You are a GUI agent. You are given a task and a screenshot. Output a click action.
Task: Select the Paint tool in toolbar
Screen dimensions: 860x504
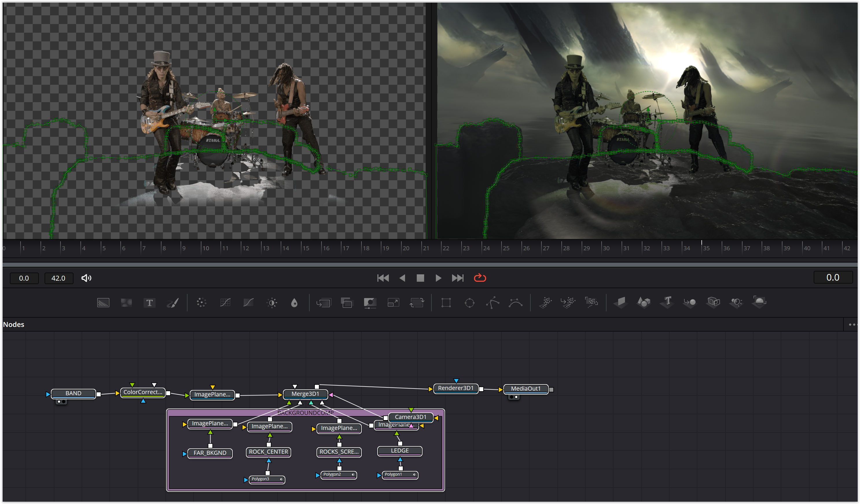[173, 303]
